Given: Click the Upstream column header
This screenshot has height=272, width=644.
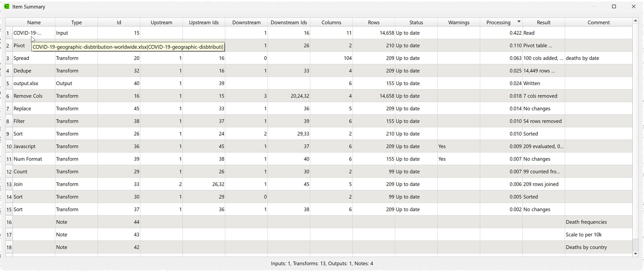Looking at the screenshot, I should point(161,22).
